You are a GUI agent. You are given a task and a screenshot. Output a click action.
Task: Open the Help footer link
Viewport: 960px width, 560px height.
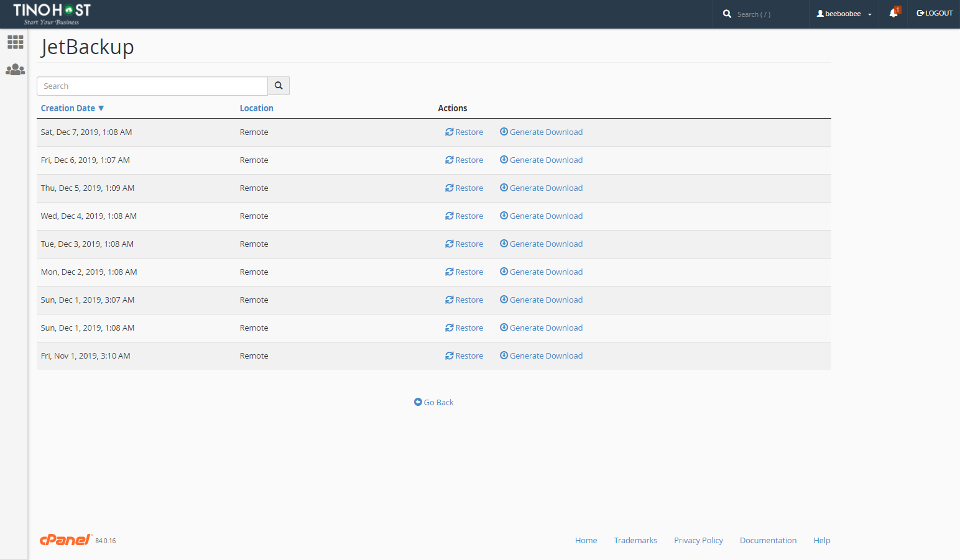tap(822, 540)
